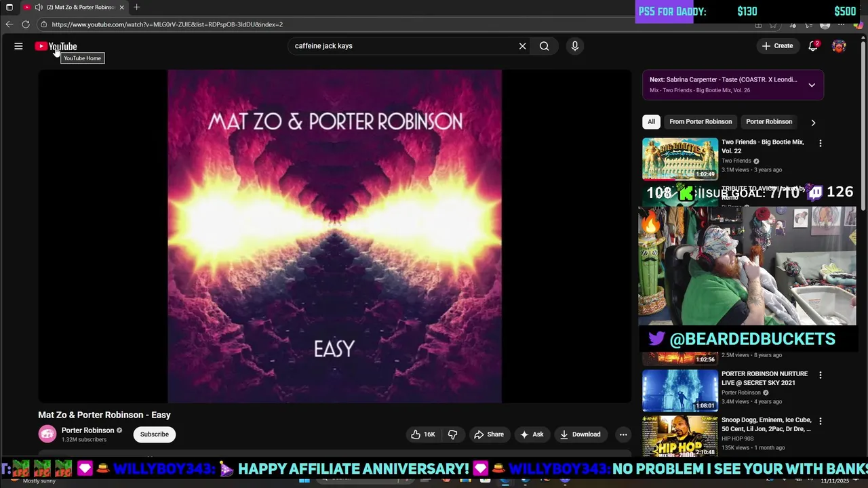
Task: Open options menu for Snoop Dogg mix
Action: click(x=820, y=422)
